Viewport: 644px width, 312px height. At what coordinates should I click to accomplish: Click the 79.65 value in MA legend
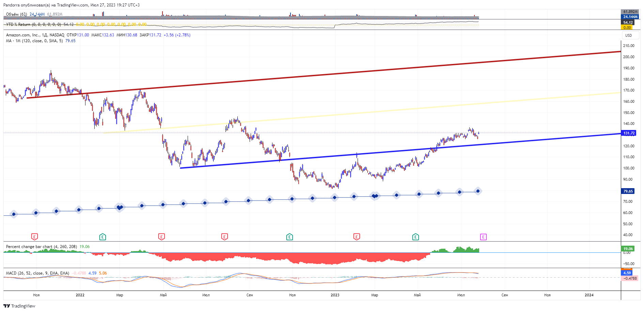coord(70,41)
